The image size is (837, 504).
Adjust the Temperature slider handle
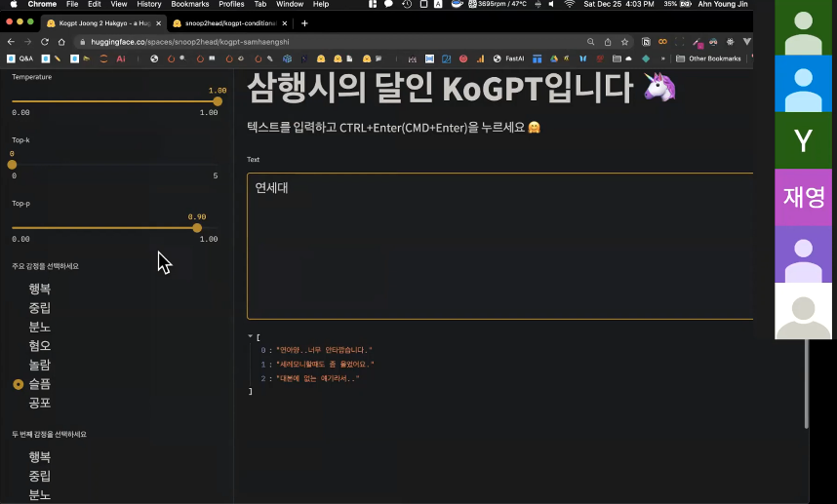(218, 101)
